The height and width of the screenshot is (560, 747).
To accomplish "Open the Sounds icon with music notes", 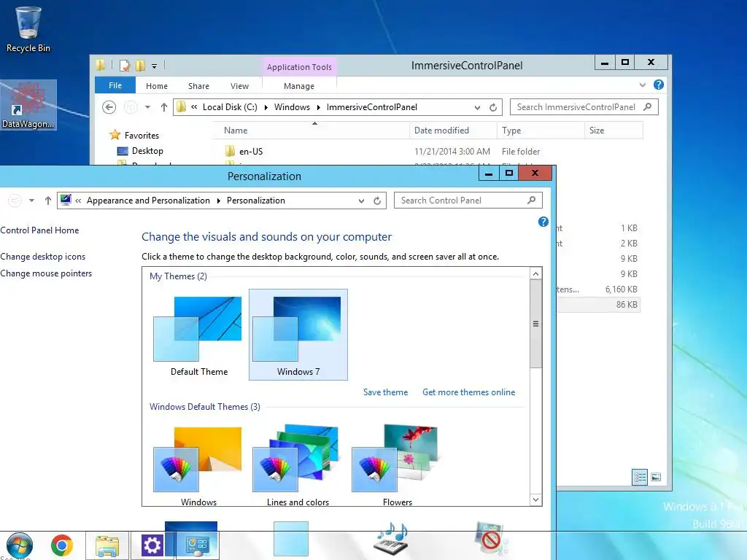I will pyautogui.click(x=391, y=539).
